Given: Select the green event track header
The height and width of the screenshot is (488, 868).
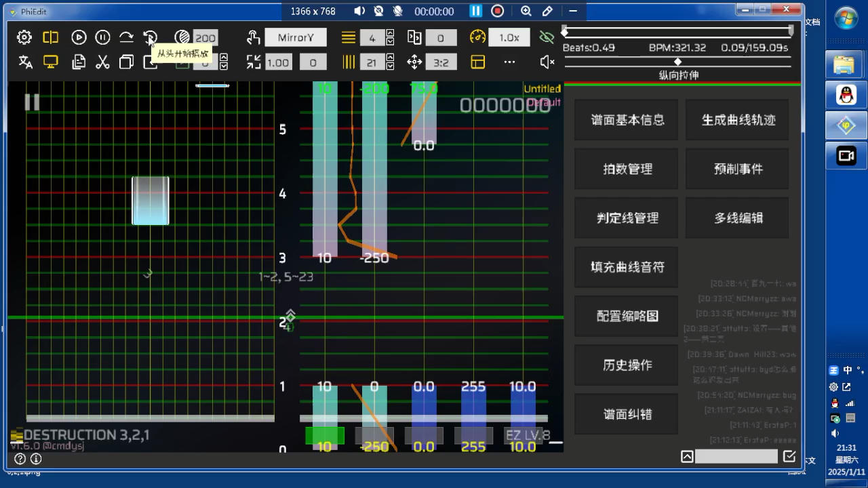Looking at the screenshot, I should (x=325, y=435).
